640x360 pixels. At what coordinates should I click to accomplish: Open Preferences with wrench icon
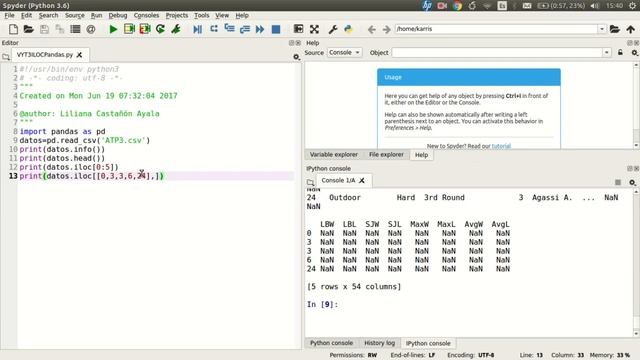(x=333, y=29)
